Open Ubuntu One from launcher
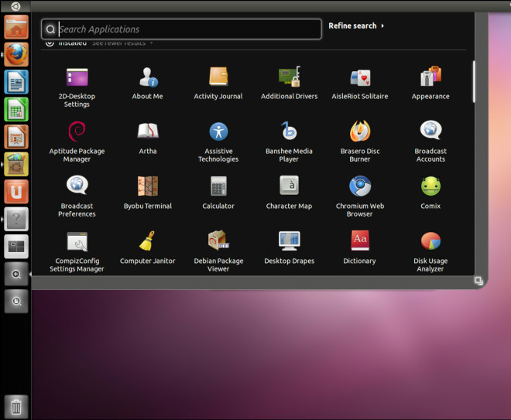 pyautogui.click(x=16, y=192)
